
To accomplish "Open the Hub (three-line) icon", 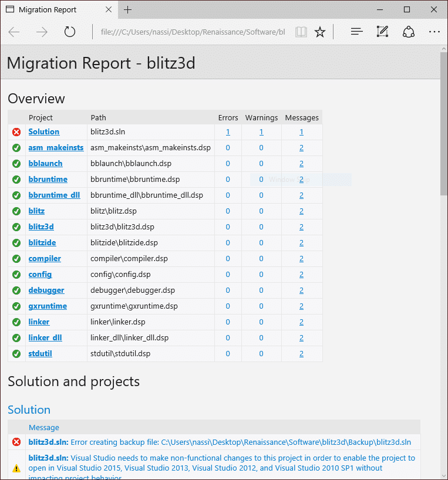I will coord(357,32).
